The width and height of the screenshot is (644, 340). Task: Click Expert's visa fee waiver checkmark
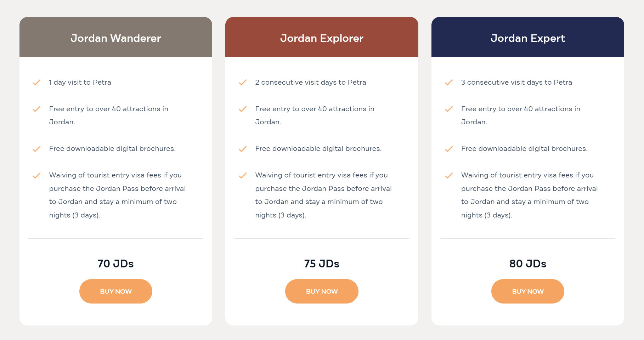[x=449, y=176]
